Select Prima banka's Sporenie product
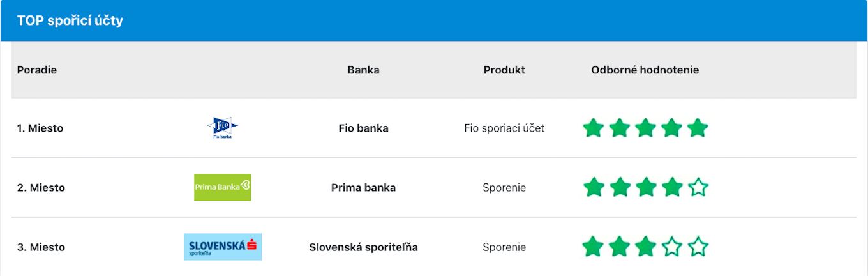 click(x=504, y=187)
